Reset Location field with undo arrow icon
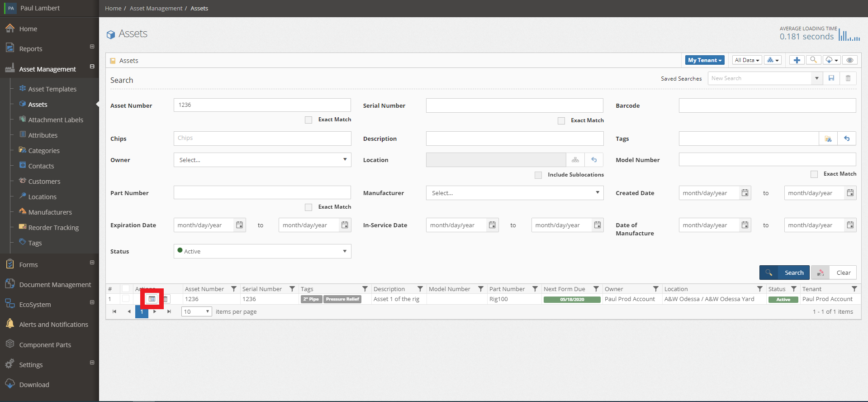The width and height of the screenshot is (868, 402). (594, 160)
